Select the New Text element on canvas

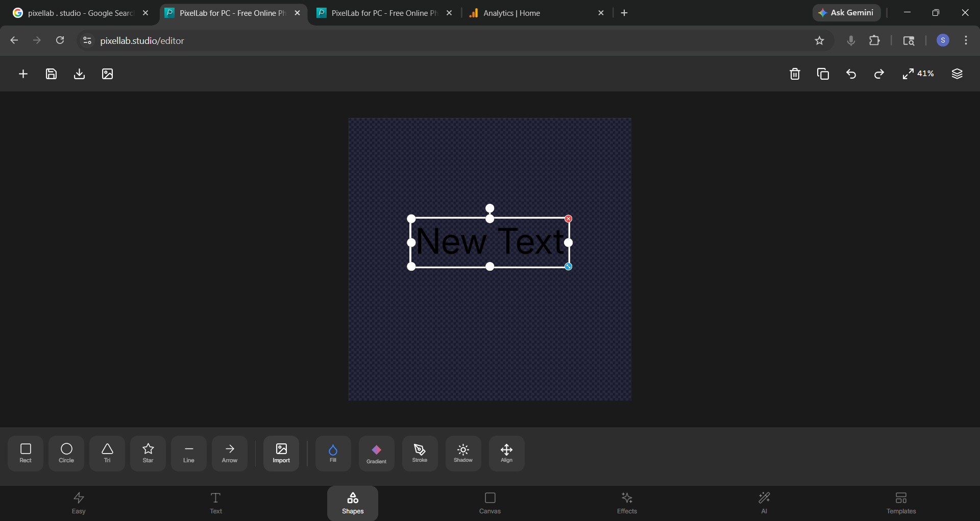[490, 242]
